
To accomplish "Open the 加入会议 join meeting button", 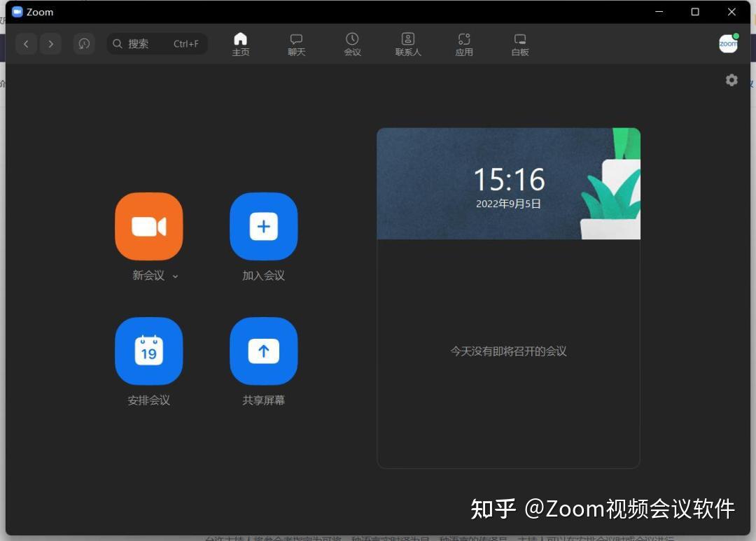I will click(x=264, y=226).
